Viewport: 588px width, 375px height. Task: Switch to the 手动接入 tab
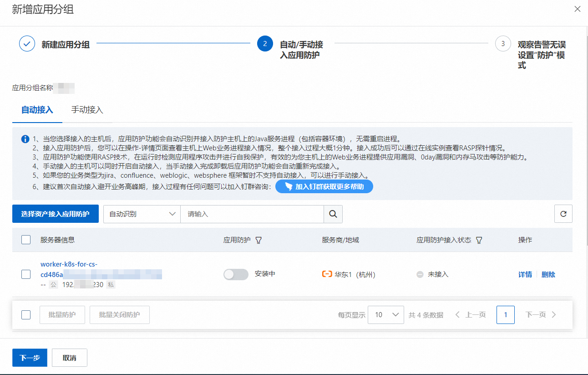pyautogui.click(x=87, y=110)
